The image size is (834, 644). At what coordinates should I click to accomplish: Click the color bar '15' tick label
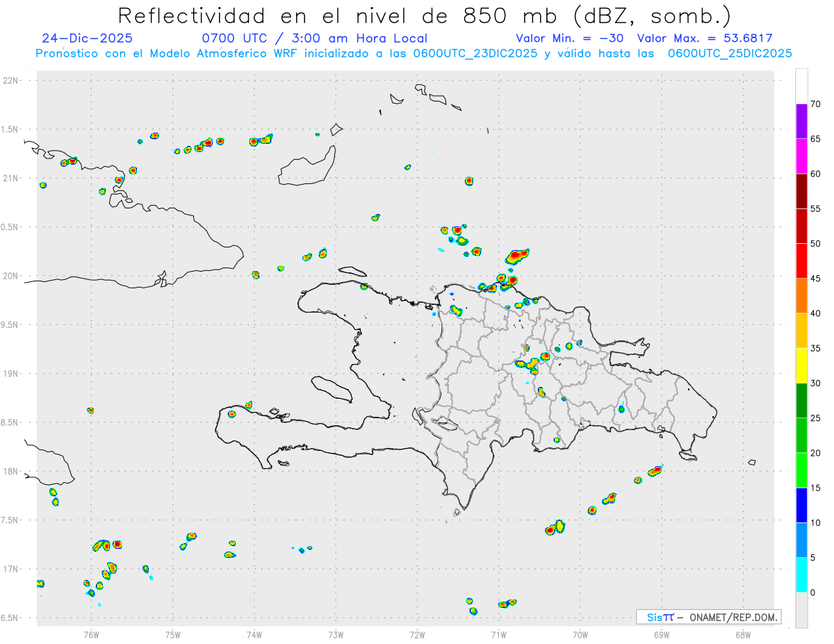tap(815, 488)
